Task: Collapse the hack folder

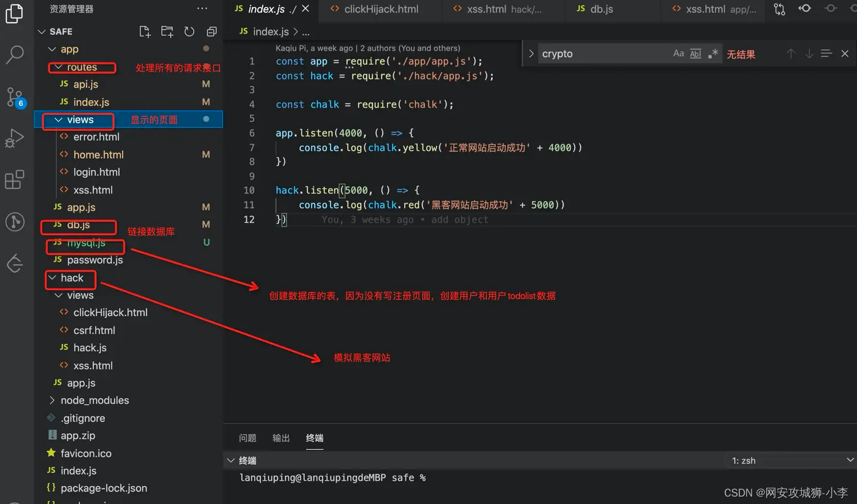Action: [52, 278]
